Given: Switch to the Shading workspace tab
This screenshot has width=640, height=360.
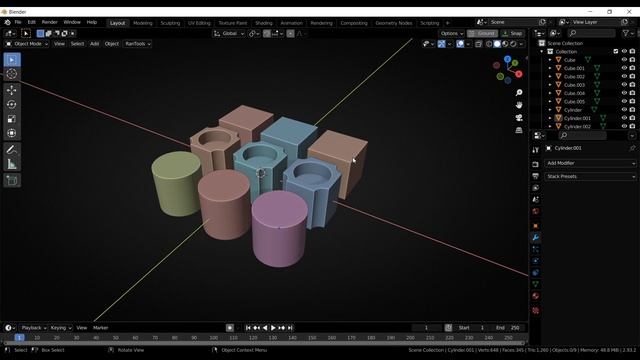Looking at the screenshot, I should click(264, 23).
